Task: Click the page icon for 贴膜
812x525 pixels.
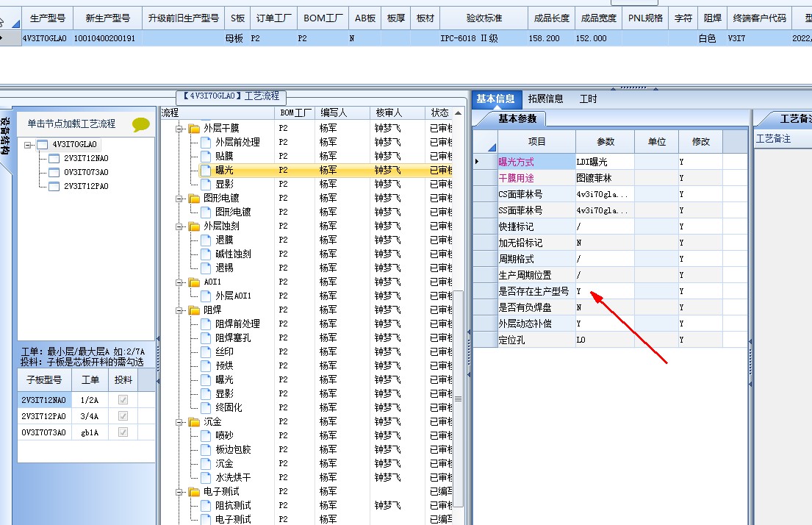Action: click(x=206, y=156)
